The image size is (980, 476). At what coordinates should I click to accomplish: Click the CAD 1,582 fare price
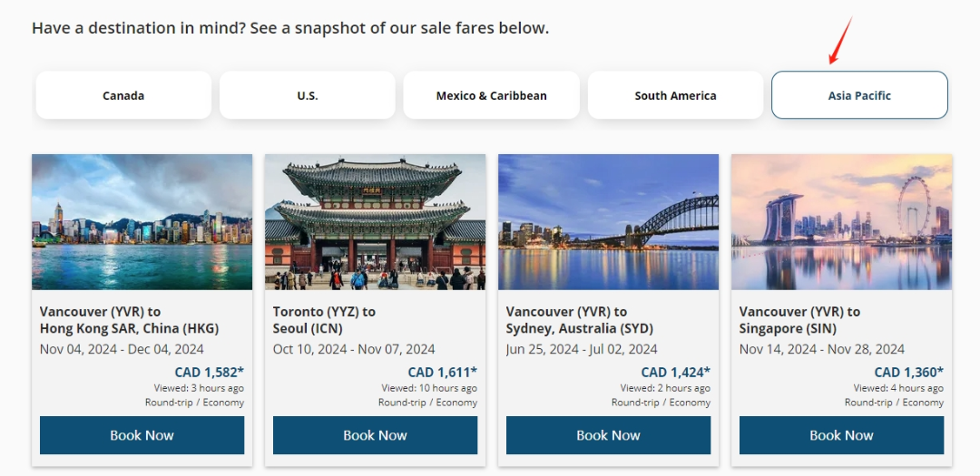pos(209,372)
